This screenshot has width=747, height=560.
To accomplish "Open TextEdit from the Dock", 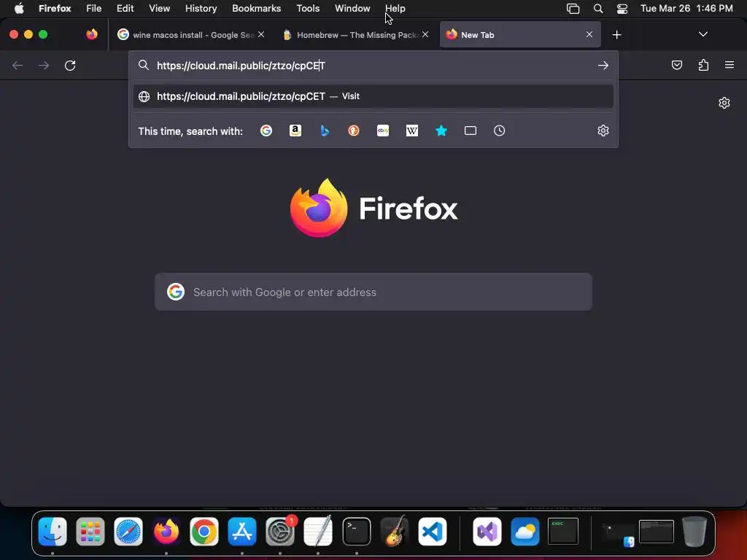I will [x=318, y=532].
